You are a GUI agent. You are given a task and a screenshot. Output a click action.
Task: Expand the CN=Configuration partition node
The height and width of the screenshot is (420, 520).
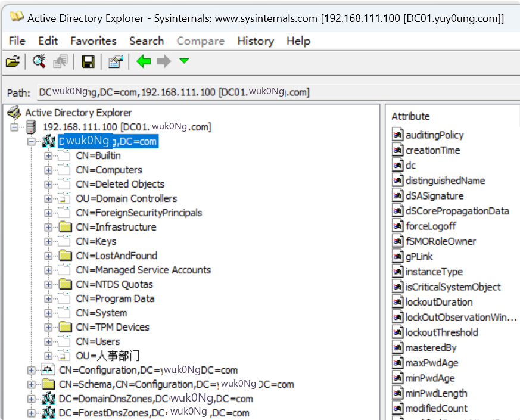[x=31, y=370]
